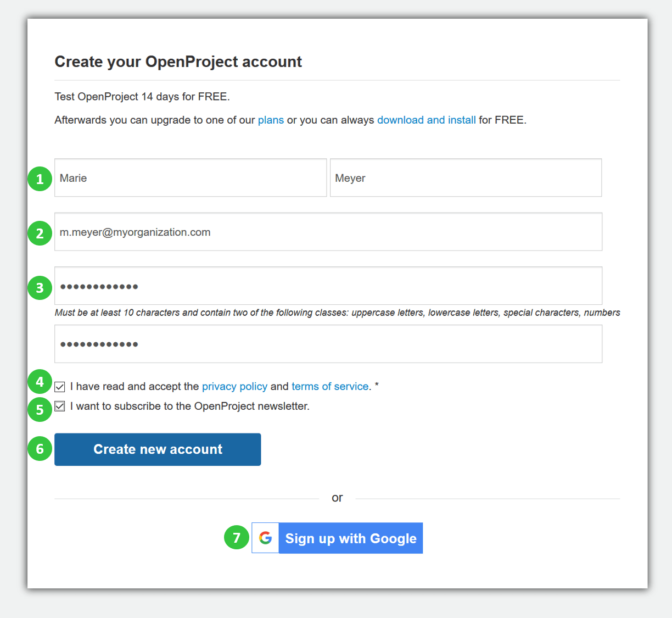Toggle the privacy policy acceptance checkbox

coord(60,387)
